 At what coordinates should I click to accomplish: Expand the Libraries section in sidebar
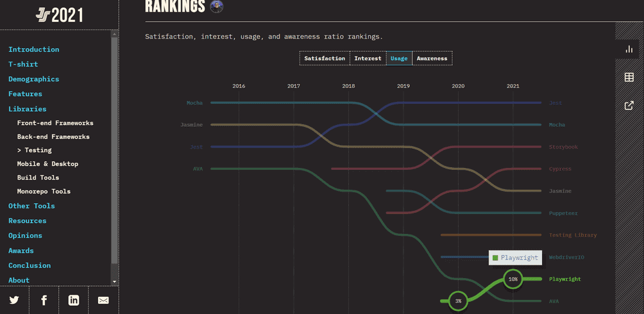[x=27, y=109]
